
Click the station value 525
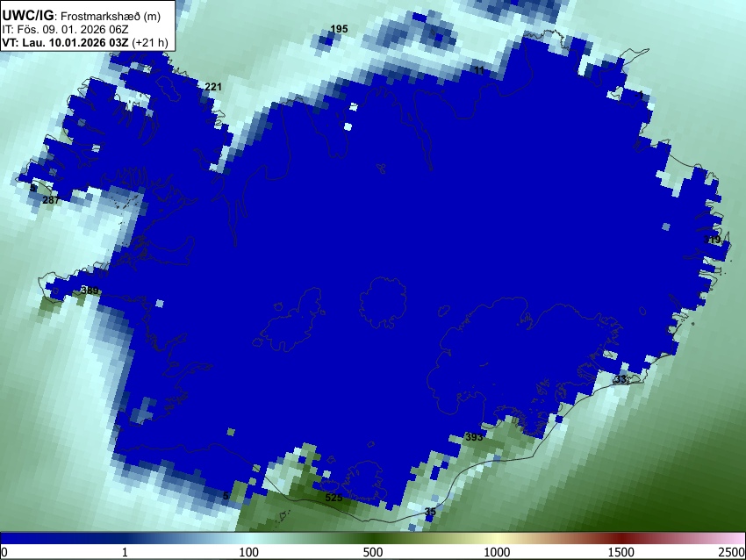(334, 498)
